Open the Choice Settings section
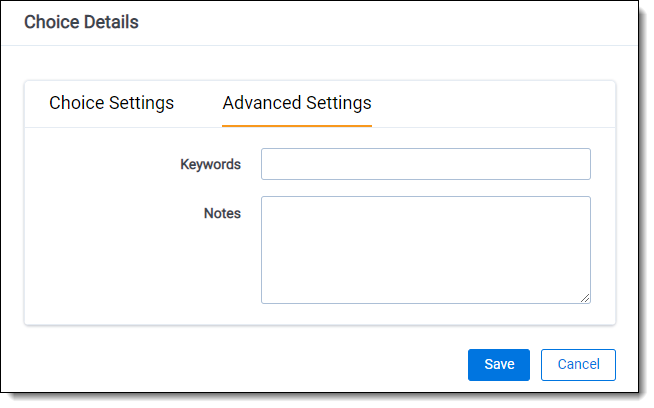The height and width of the screenshot is (408, 654). [x=111, y=103]
